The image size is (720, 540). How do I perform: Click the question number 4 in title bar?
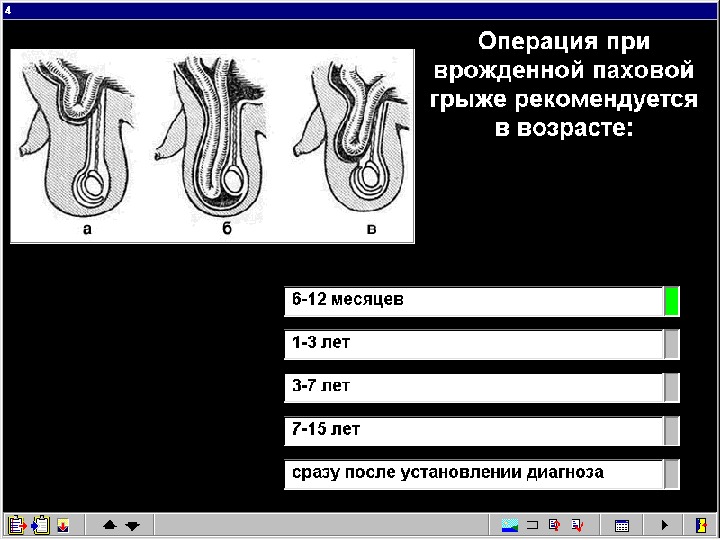(x=8, y=10)
